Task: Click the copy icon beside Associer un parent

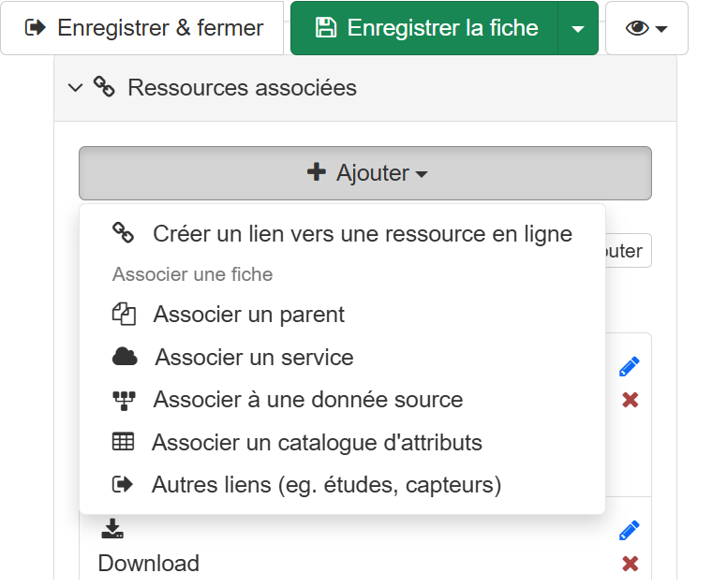Action: 124,315
